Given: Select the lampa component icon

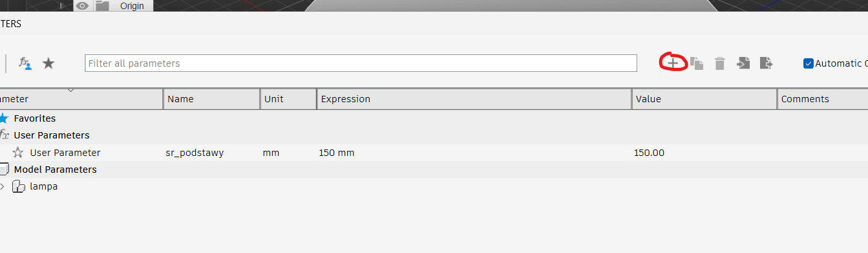Looking at the screenshot, I should [19, 186].
